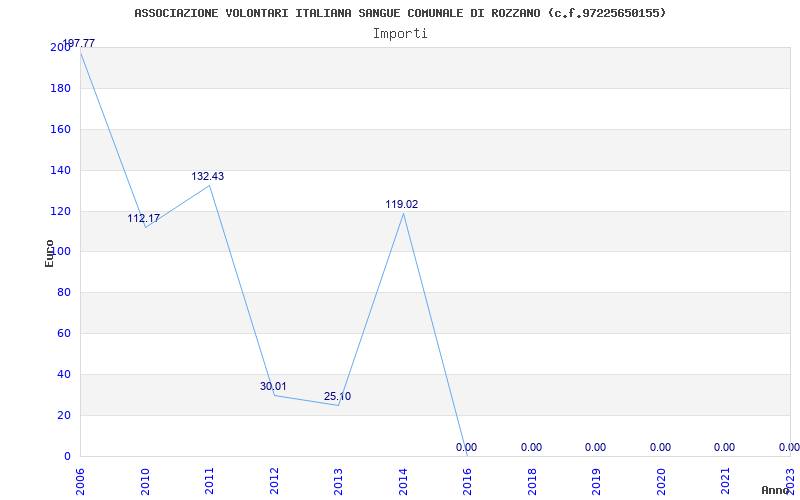This screenshot has height=500, width=800.
Task: Click the 2023 x-axis year label
Action: [x=791, y=482]
